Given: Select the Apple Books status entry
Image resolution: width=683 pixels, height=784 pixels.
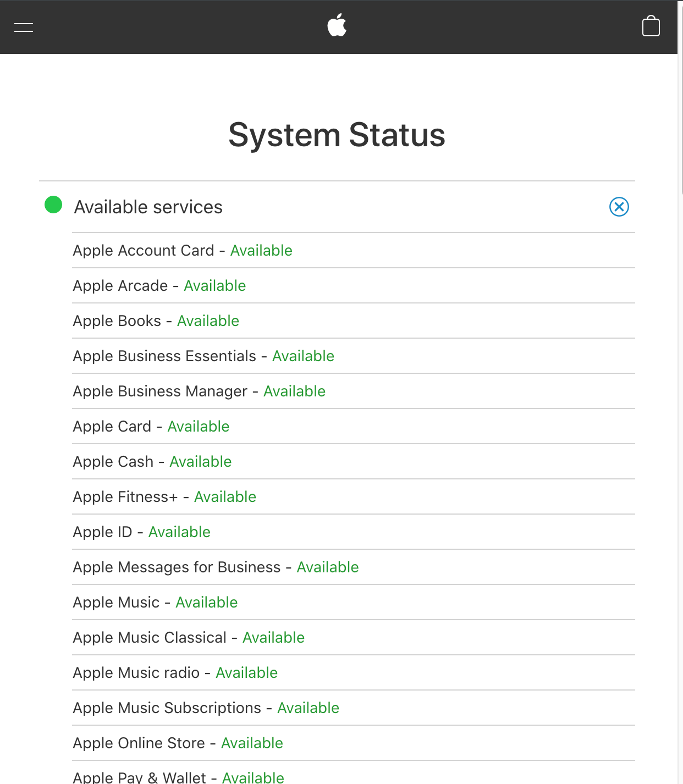Looking at the screenshot, I should [156, 321].
